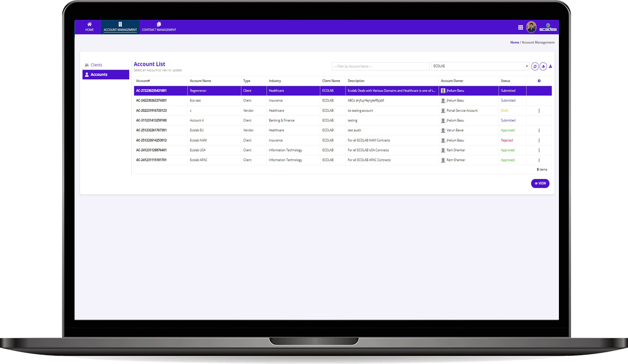Open the Contract Management tab
The image size is (628, 364).
pos(159,27)
